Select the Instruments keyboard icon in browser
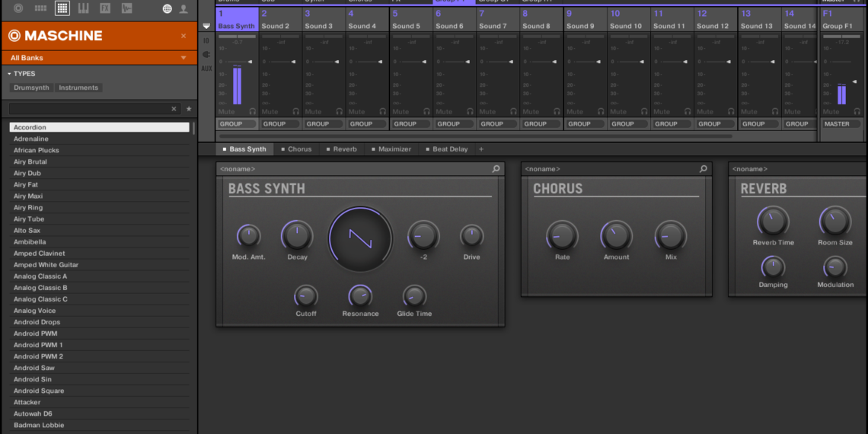868x434 pixels. point(84,8)
